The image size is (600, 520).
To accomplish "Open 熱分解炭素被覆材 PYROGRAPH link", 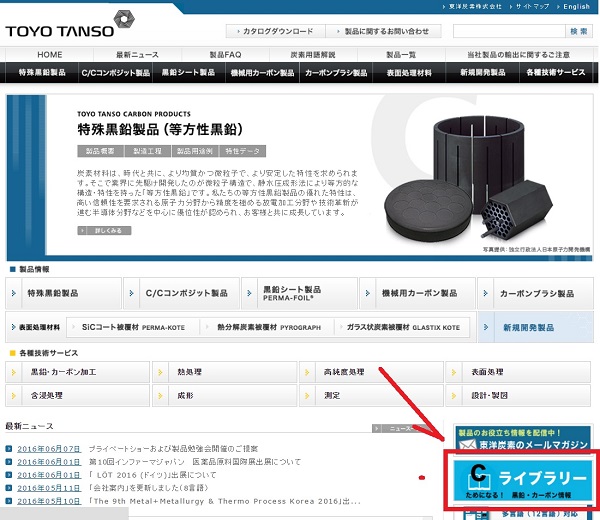I will coord(269,327).
